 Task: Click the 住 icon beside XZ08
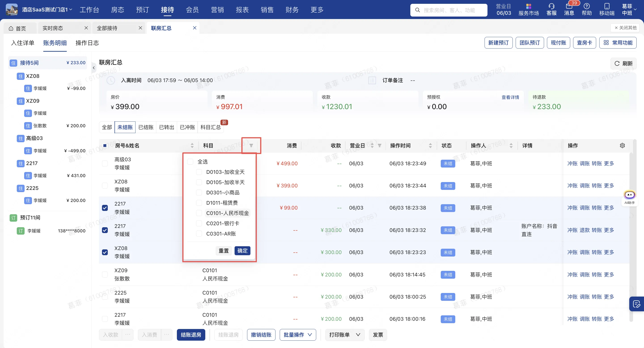click(x=21, y=76)
